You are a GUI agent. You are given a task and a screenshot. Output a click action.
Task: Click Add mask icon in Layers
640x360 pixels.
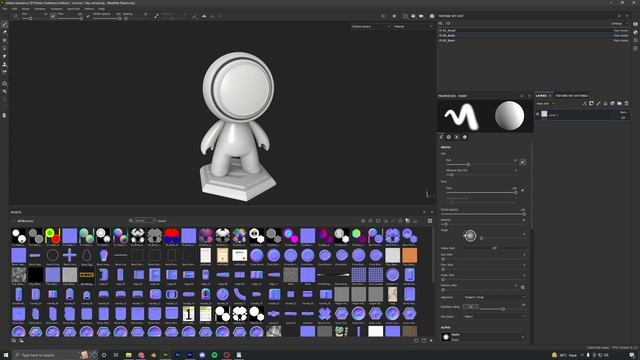[591, 104]
